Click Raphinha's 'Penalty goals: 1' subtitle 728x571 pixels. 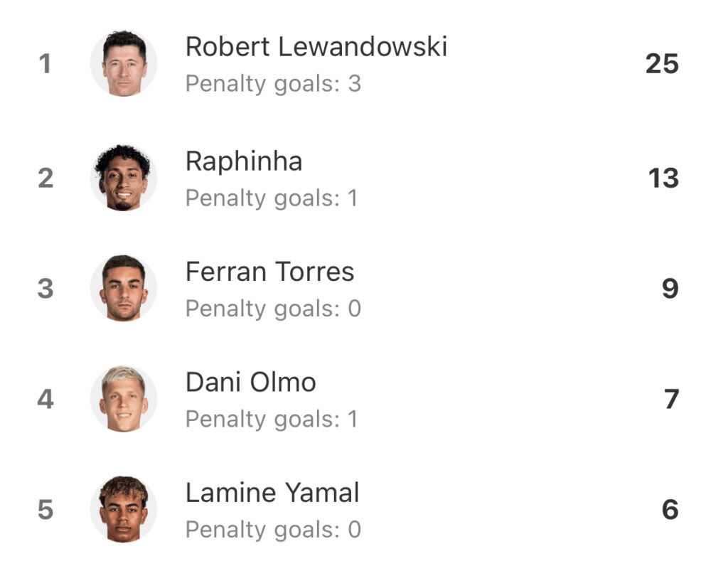pos(272,198)
